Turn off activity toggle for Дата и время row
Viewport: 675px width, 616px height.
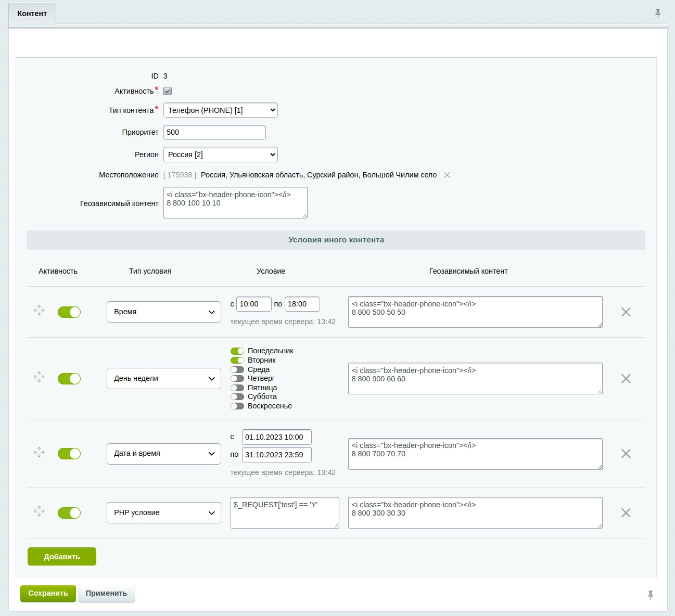pyautogui.click(x=69, y=454)
